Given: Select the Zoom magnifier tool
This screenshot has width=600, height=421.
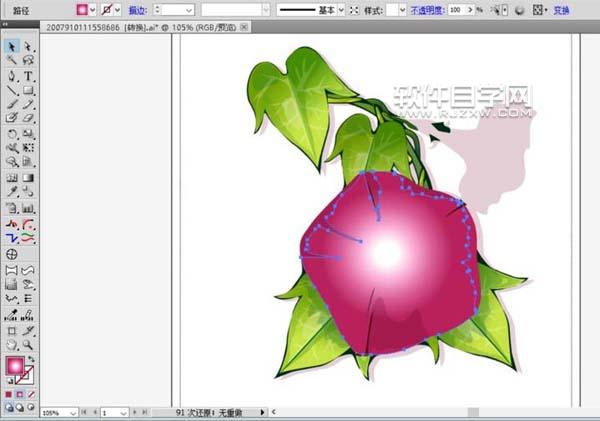Looking at the screenshot, I should click(x=28, y=344).
